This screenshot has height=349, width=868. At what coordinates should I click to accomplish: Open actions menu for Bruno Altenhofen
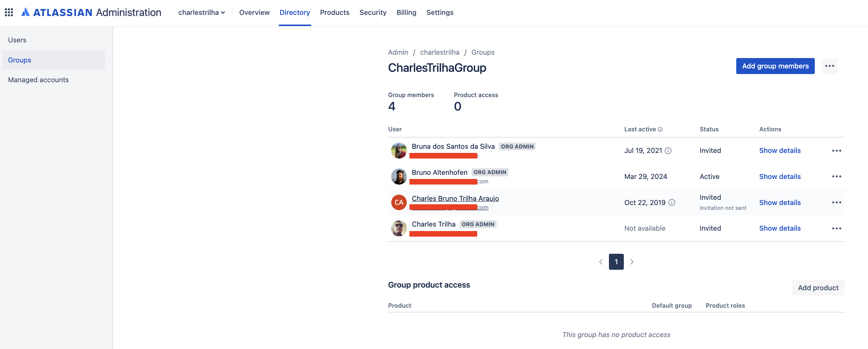[836, 176]
